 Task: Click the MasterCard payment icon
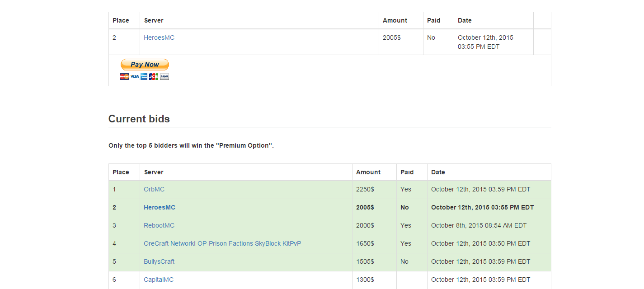click(x=124, y=77)
